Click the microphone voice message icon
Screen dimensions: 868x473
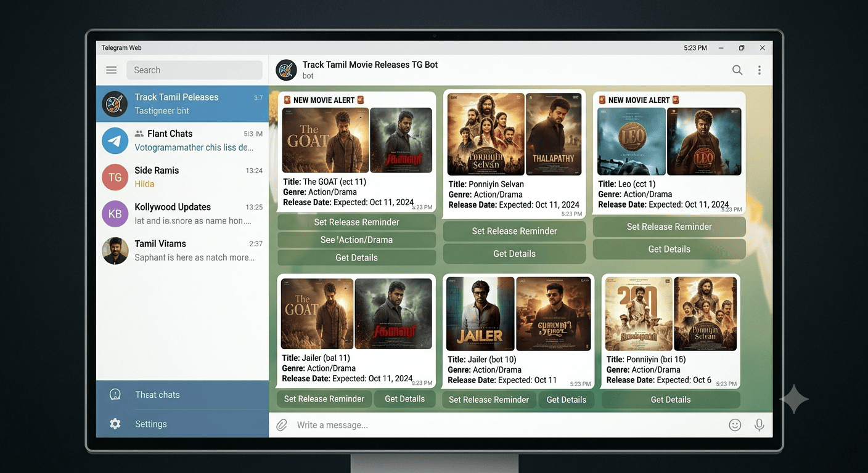[x=759, y=425]
